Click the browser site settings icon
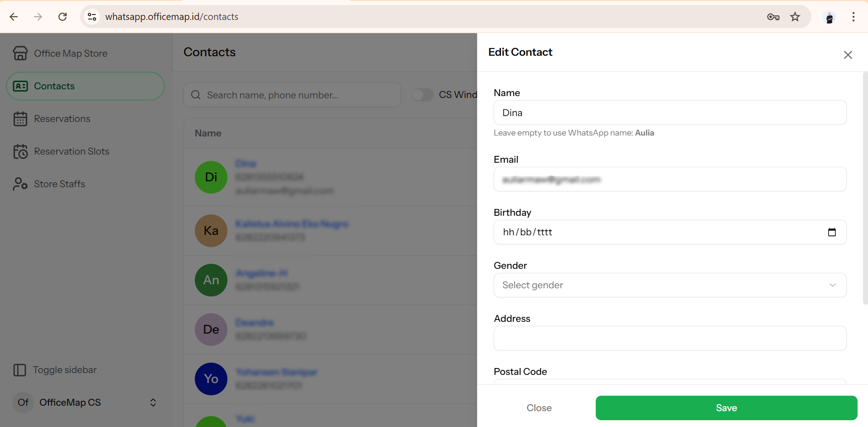Image resolution: width=868 pixels, height=427 pixels. click(x=92, y=16)
